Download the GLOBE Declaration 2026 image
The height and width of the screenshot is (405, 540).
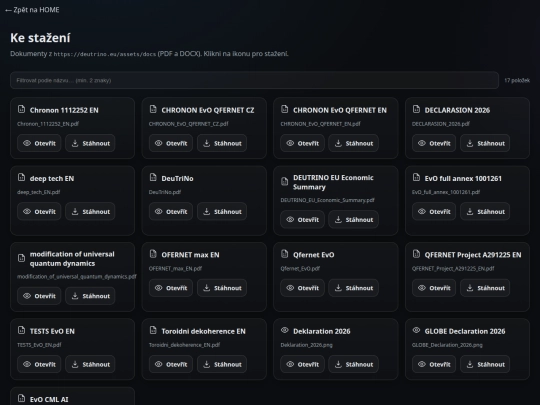click(485, 364)
